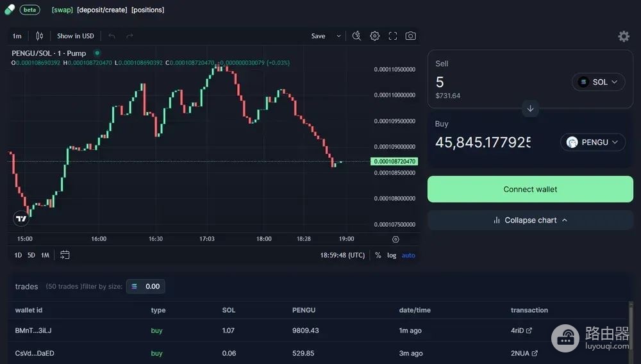Screen dimensions: 641x364
Task: Click the green market status dot
Action: pyautogui.click(x=97, y=53)
